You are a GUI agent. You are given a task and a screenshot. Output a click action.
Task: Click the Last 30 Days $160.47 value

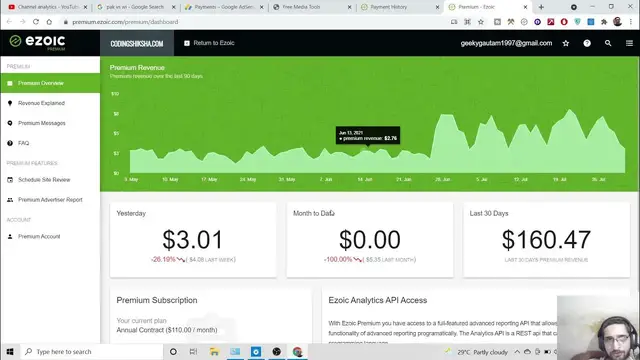(546, 240)
